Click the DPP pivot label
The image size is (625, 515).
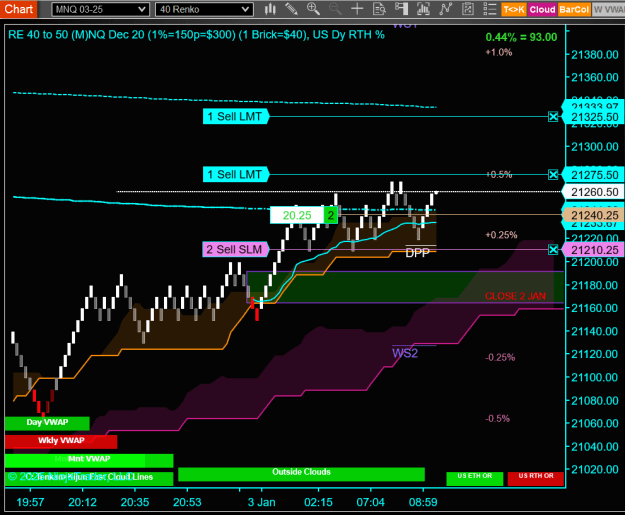coord(417,253)
